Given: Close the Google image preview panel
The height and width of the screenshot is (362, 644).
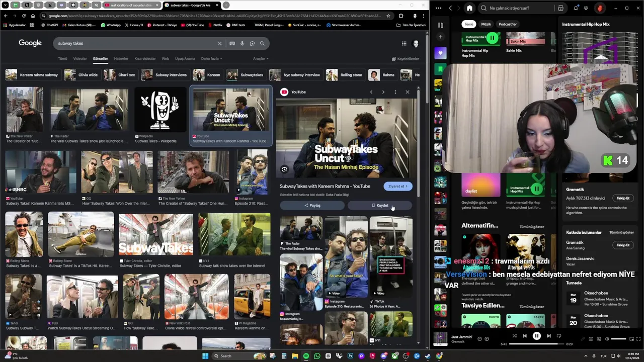Looking at the screenshot, I should pos(407,92).
